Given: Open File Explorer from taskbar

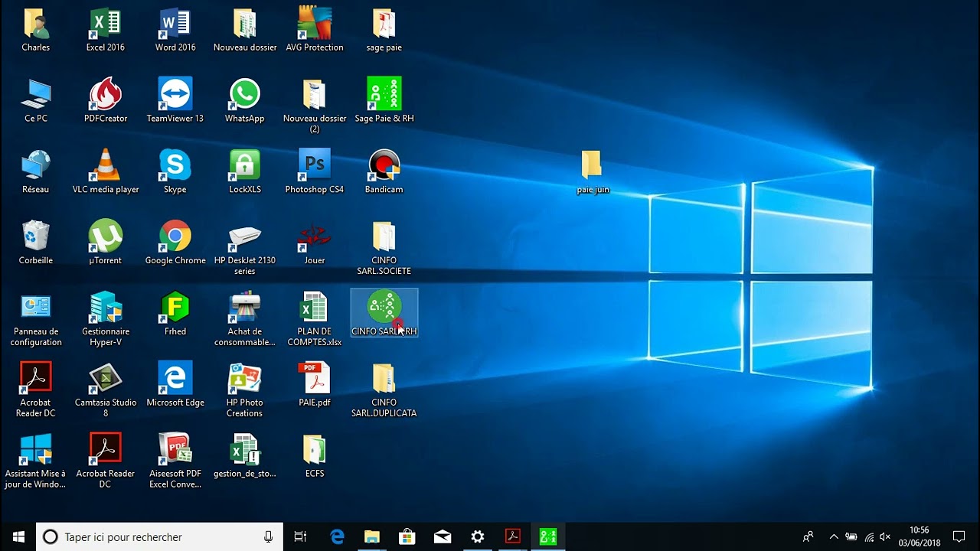Looking at the screenshot, I should coord(372,537).
